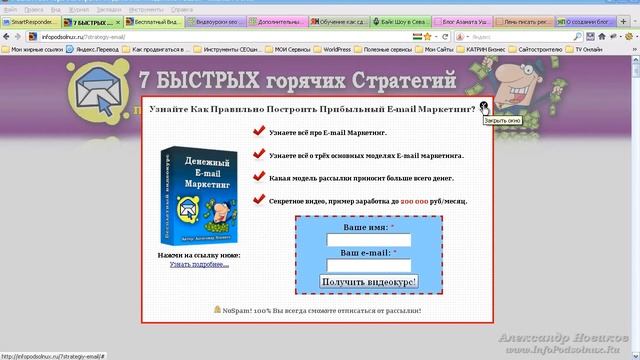Open the dropdown arrow next to star icon
640x360 pixels.
pyautogui.click(x=436, y=37)
